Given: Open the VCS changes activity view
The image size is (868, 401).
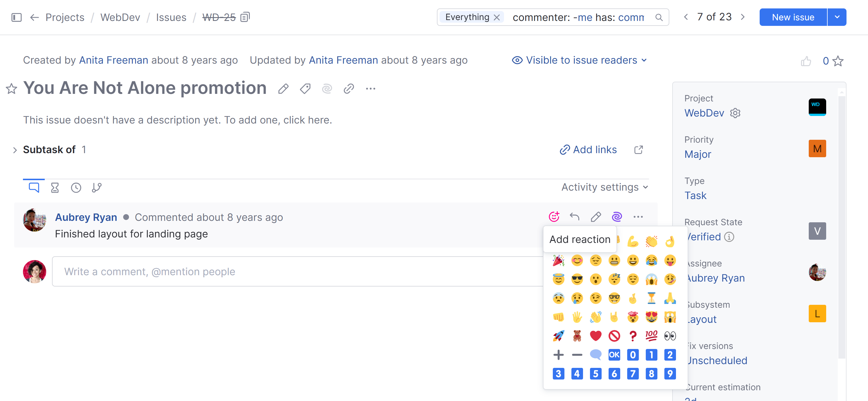Looking at the screenshot, I should click(96, 187).
